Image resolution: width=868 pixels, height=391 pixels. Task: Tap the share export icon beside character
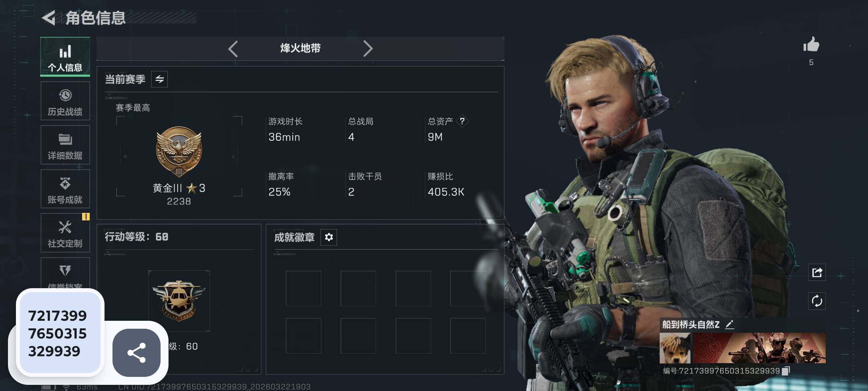(817, 272)
